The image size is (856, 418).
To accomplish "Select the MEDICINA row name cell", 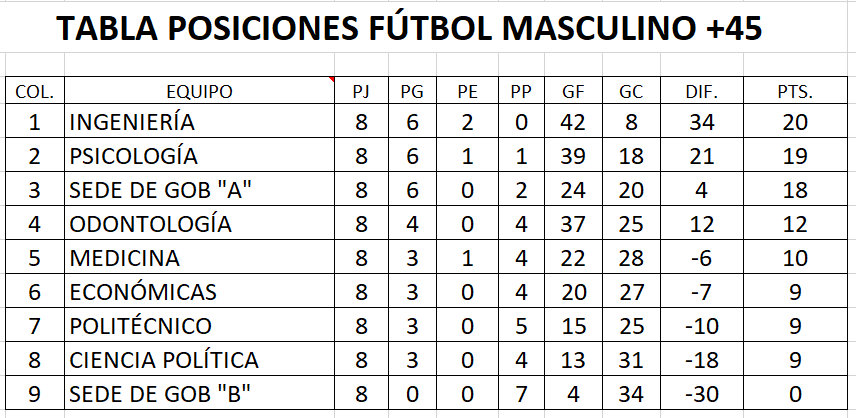I will (x=199, y=257).
